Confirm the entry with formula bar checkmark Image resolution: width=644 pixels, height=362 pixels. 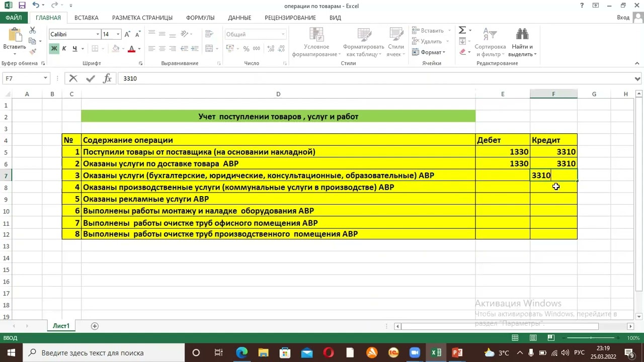coord(91,78)
